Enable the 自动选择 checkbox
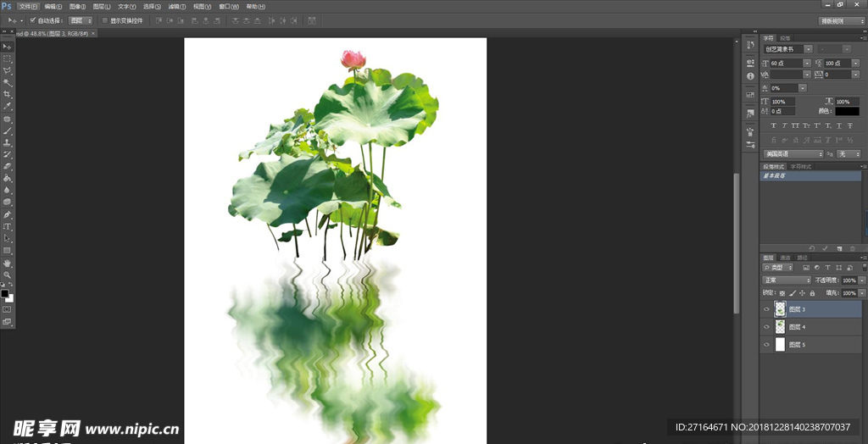The width and height of the screenshot is (868, 444). (x=32, y=19)
